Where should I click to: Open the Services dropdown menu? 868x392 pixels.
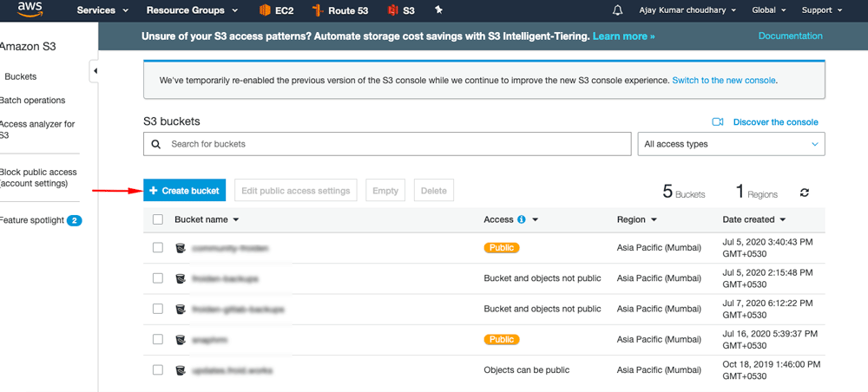[x=102, y=10]
